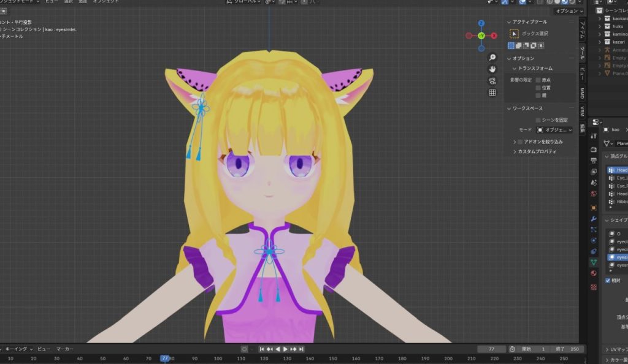This screenshot has width=628, height=364.
Task: Click frame 150 on the timeline ruler
Action: click(332, 358)
